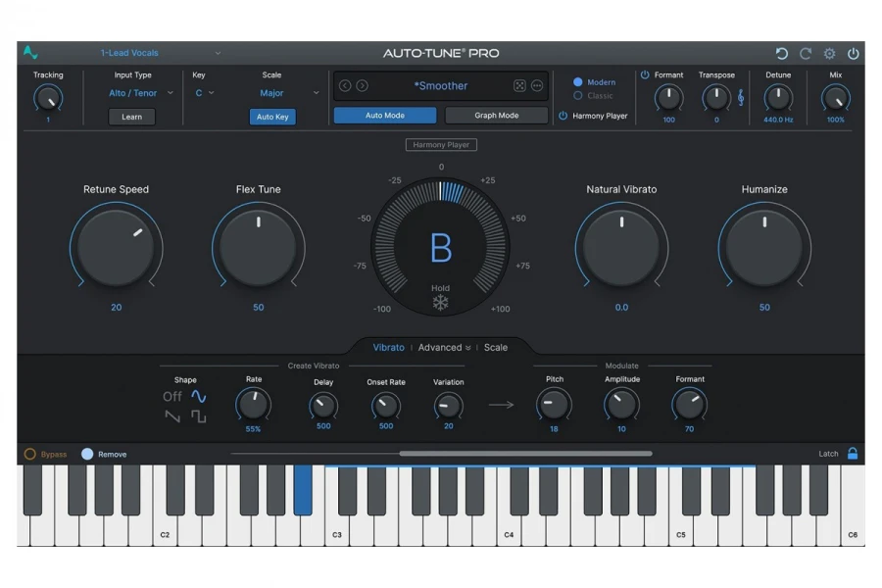Click the Transpose knob
This screenshot has width=882, height=588.
[716, 98]
